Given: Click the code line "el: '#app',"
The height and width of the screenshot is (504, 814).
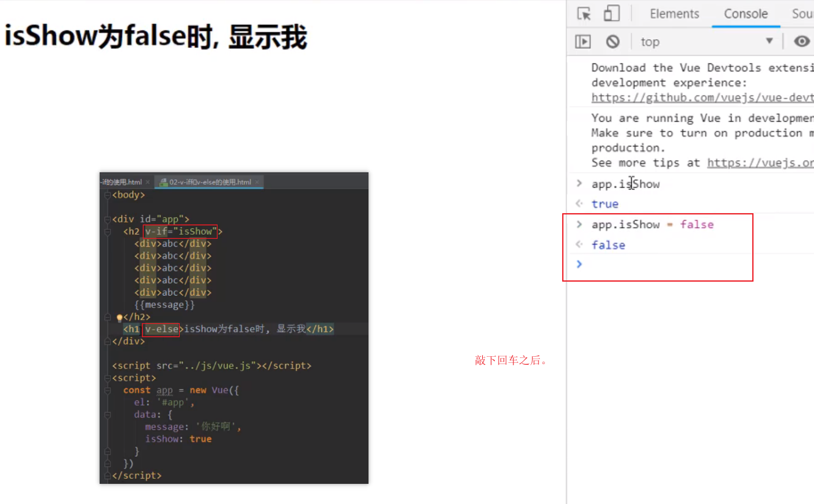Looking at the screenshot, I should 164,403.
